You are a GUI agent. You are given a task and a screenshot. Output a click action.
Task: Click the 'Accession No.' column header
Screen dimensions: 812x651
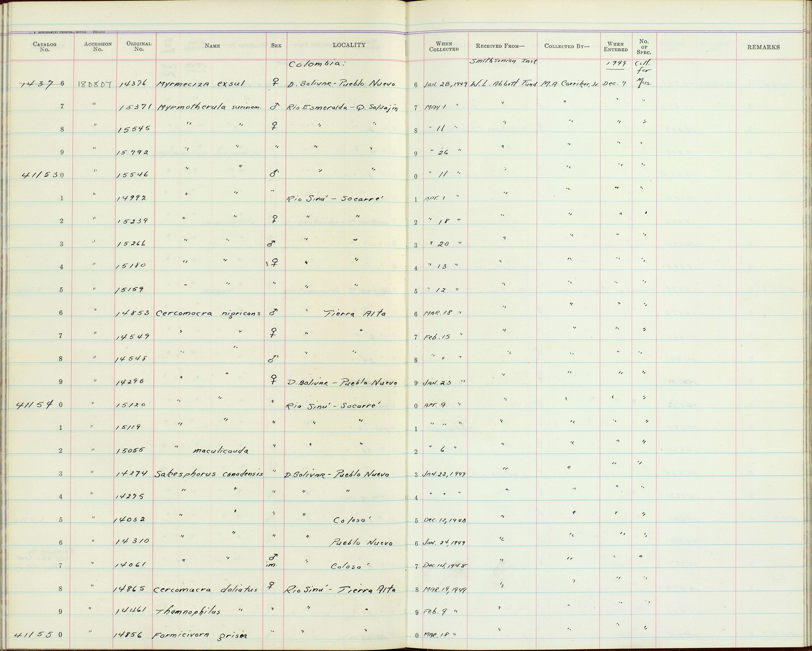[x=98, y=46]
